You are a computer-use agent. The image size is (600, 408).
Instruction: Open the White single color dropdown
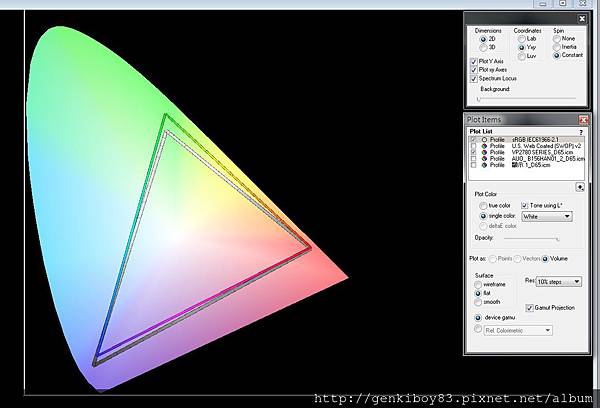point(547,217)
